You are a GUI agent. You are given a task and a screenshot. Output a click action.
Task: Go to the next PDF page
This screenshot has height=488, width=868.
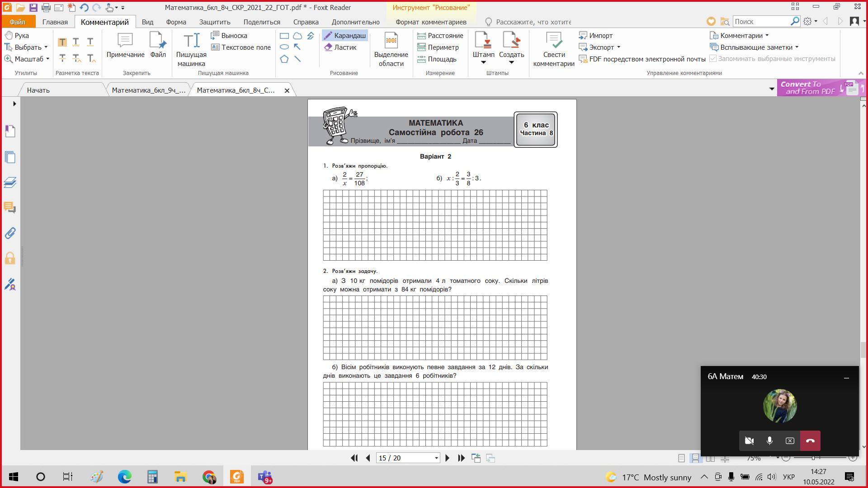click(x=448, y=458)
